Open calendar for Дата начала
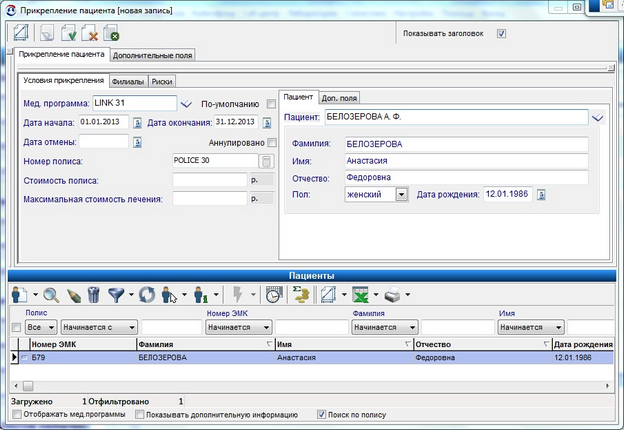This screenshot has height=430, width=624. tap(137, 123)
